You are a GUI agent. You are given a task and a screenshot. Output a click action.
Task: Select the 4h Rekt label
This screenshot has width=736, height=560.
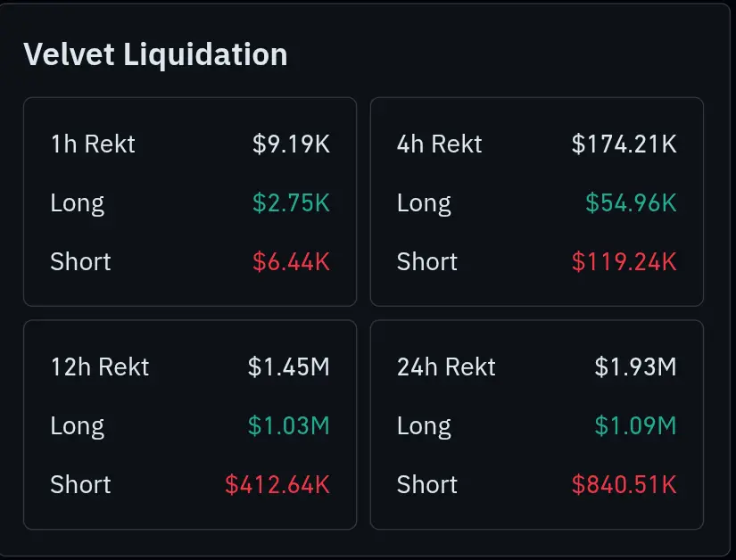439,144
